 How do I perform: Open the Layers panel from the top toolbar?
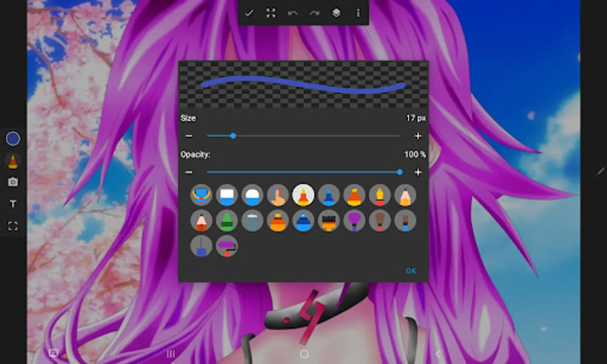click(335, 13)
